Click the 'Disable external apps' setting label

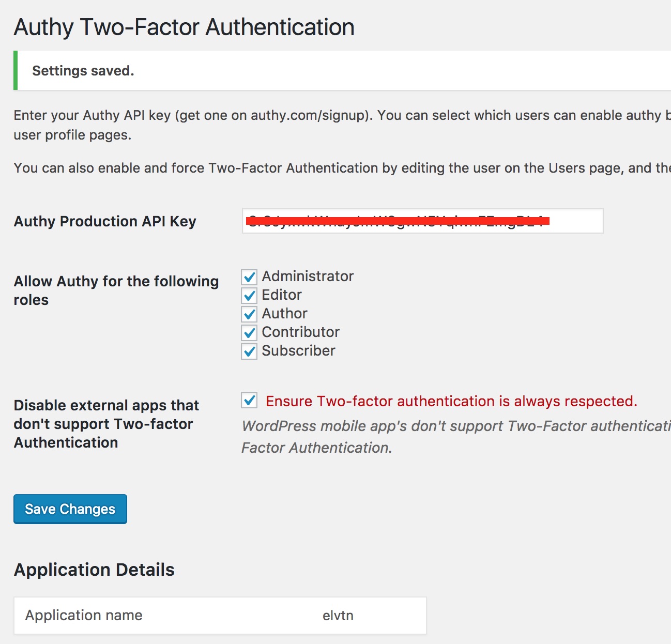tap(106, 424)
